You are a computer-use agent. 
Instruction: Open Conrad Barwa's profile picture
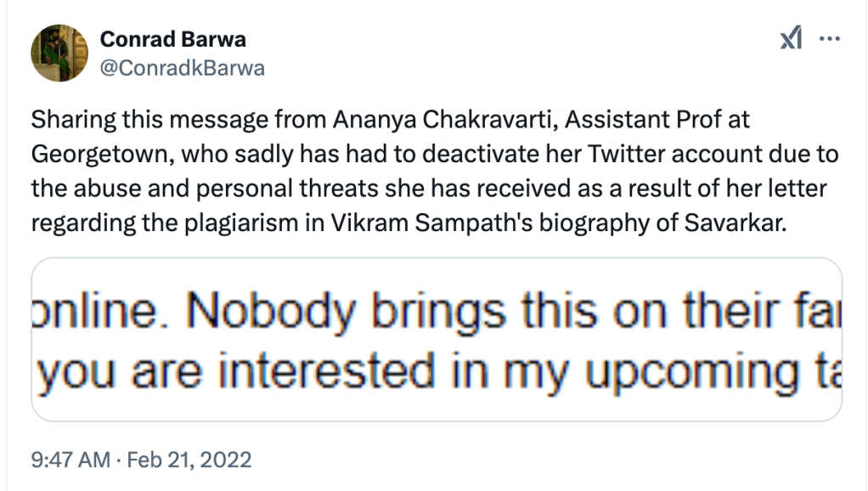[x=59, y=53]
